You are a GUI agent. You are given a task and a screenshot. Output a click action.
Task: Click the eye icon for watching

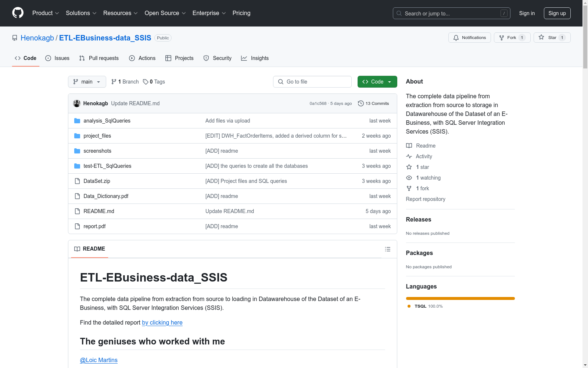pyautogui.click(x=409, y=178)
